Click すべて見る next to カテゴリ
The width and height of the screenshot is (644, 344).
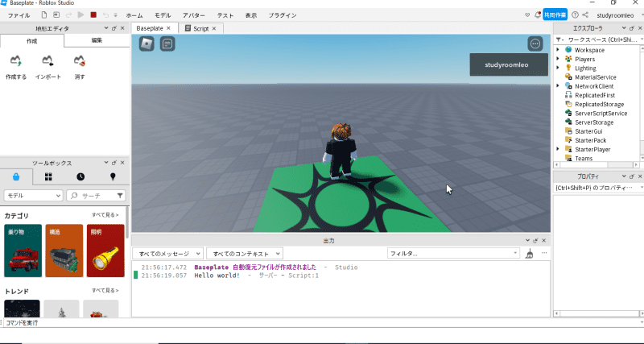[x=105, y=215]
